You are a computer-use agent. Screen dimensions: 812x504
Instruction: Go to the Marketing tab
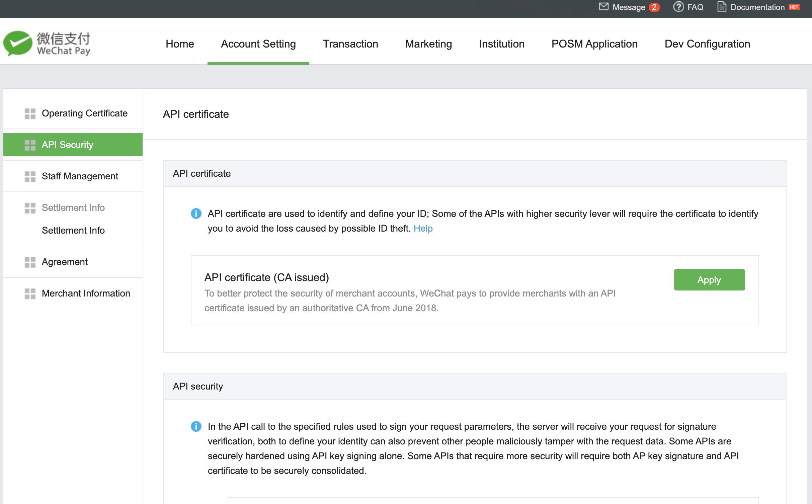(x=428, y=44)
